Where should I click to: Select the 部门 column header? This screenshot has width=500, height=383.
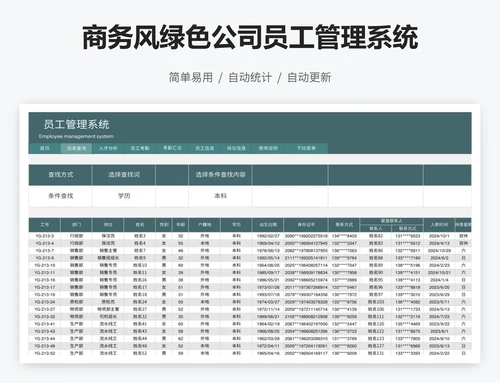point(76,225)
